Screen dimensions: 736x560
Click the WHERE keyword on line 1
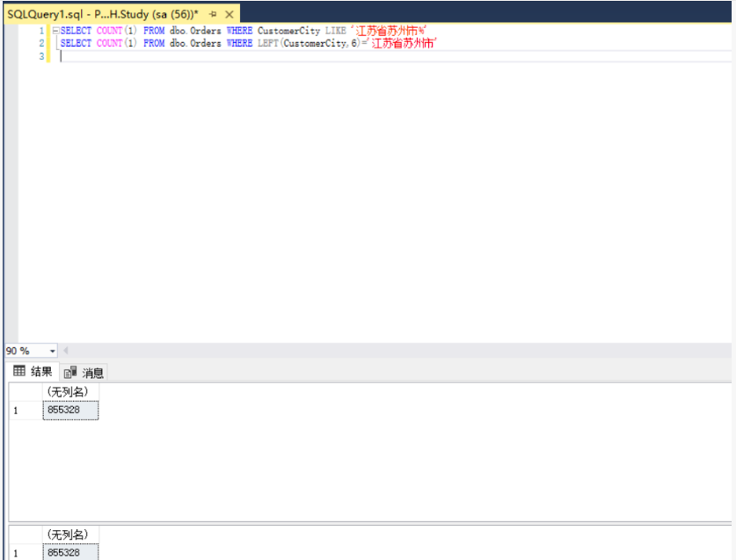coord(239,31)
